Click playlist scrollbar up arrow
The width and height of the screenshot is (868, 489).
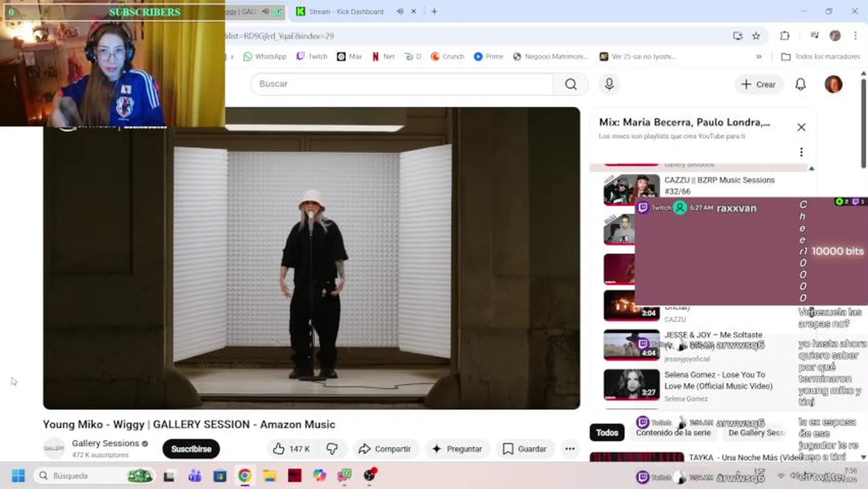tap(811, 168)
